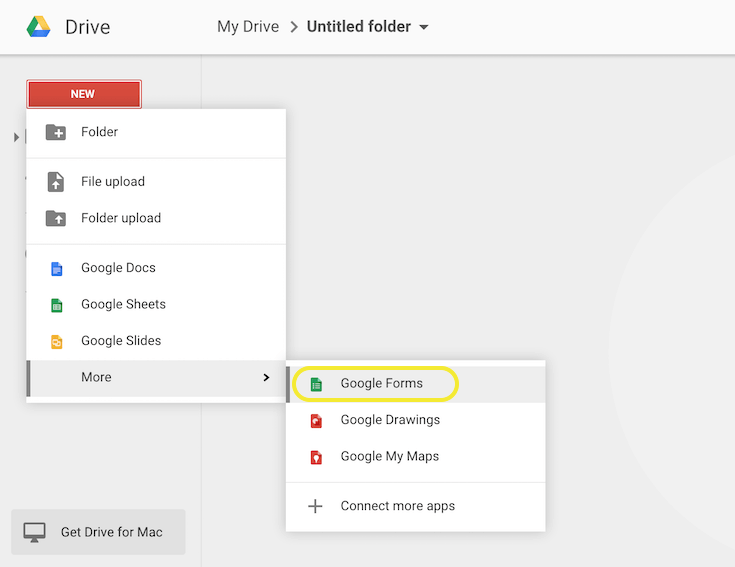Open the Untitled folder dropdown arrow
The height and width of the screenshot is (567, 735).
pos(424,28)
